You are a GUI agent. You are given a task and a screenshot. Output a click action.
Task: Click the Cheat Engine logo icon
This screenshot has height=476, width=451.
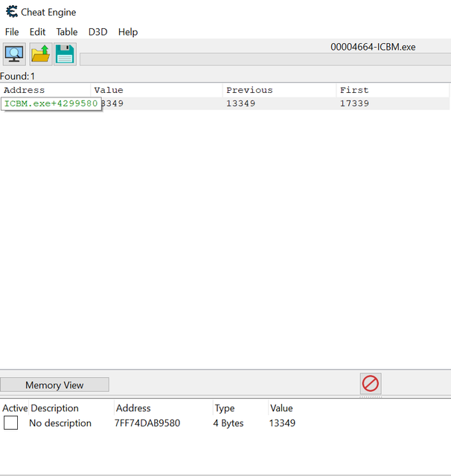[x=12, y=12]
